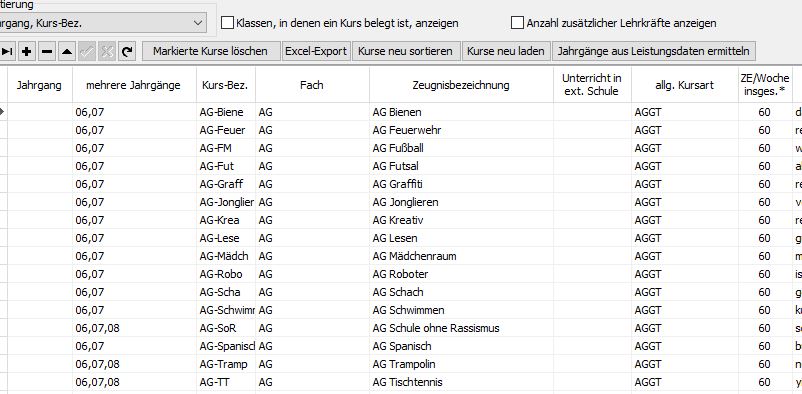Viewport: 802px width, 394px height.
Task: Click the greyed-out cancel X icon
Action: [x=107, y=51]
